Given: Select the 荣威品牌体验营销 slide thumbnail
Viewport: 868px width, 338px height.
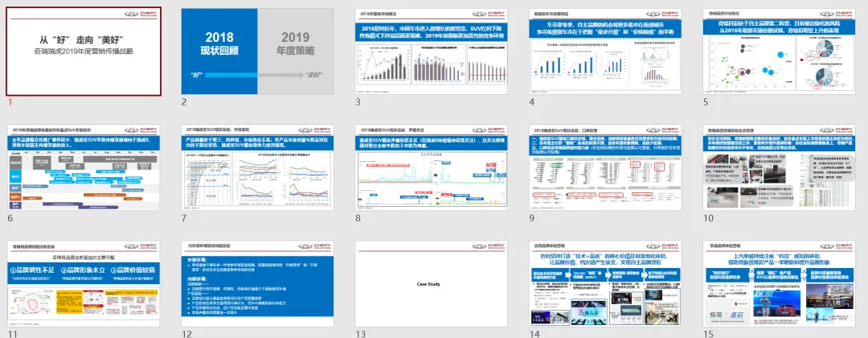Looking at the screenshot, I should pyautogui.click(x=779, y=284).
